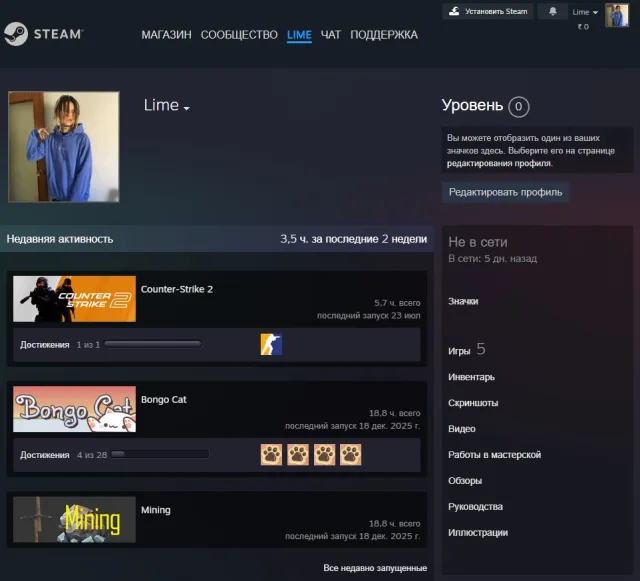Viewport: 640px width, 581px height.
Task: Open the Обзоры sidebar link
Action: pyautogui.click(x=465, y=481)
